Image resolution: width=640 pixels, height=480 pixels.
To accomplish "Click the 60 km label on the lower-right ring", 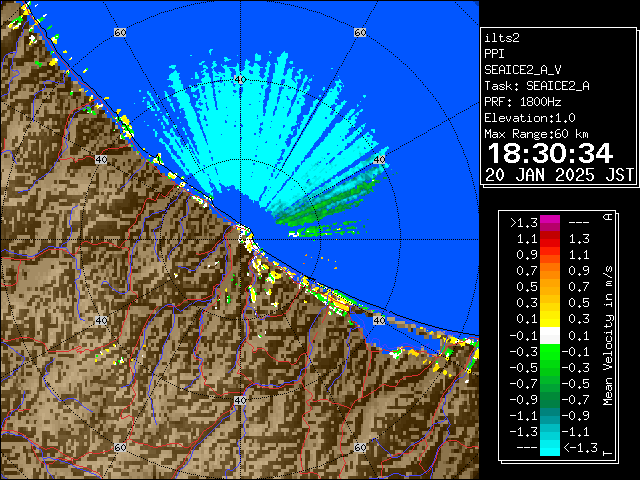I will click(360, 448).
